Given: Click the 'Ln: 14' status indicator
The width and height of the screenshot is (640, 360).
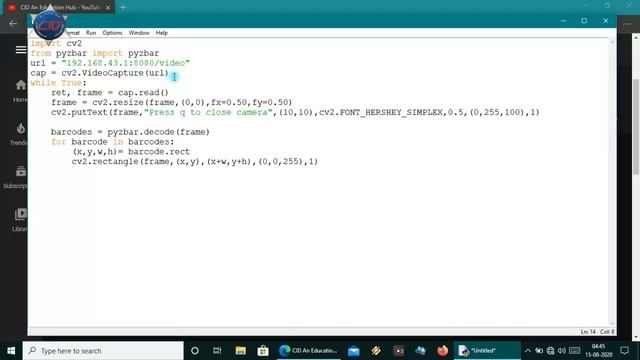Looking at the screenshot, I should [588, 332].
